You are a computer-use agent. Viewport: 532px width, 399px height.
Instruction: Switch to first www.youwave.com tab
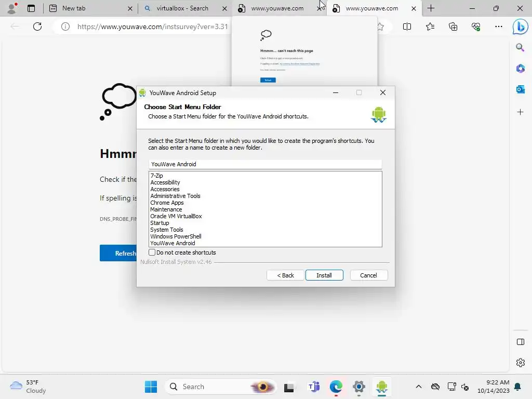tap(278, 8)
